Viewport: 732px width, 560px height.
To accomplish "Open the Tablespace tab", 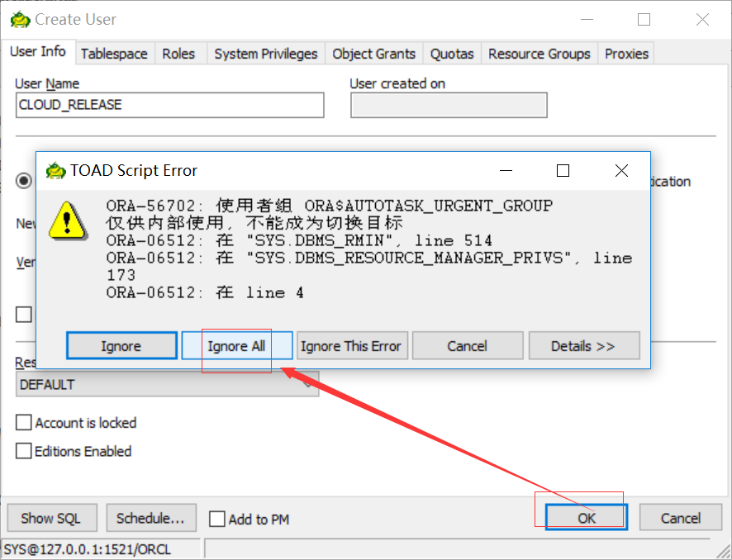I will tap(114, 54).
